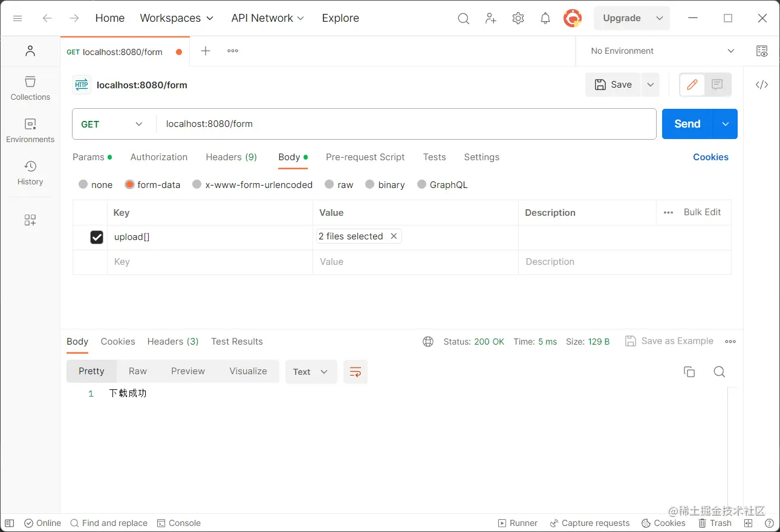This screenshot has width=780, height=532.
Task: Open the Send options dropdown arrow
Action: (726, 124)
